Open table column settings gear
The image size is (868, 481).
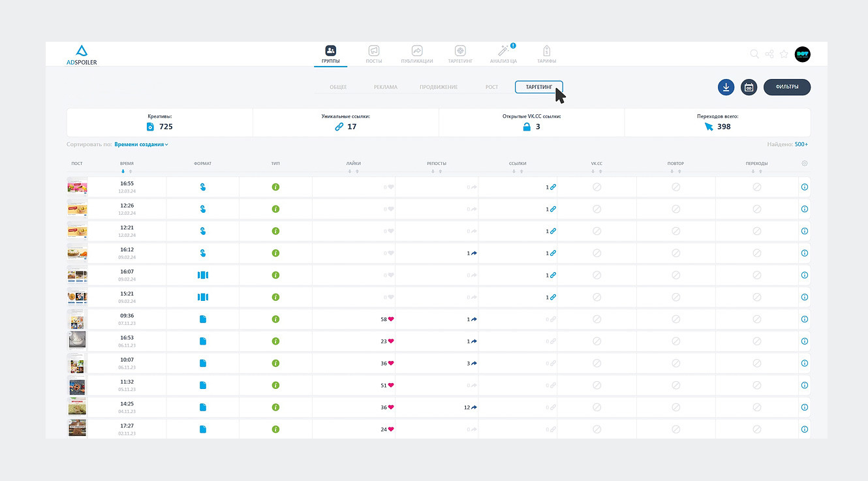(805, 163)
